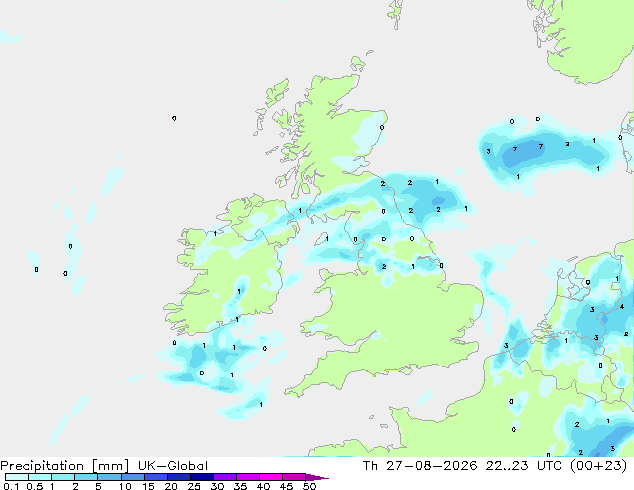
Task: Click the 1–2 mm legend color swatch
Action: 63,477
